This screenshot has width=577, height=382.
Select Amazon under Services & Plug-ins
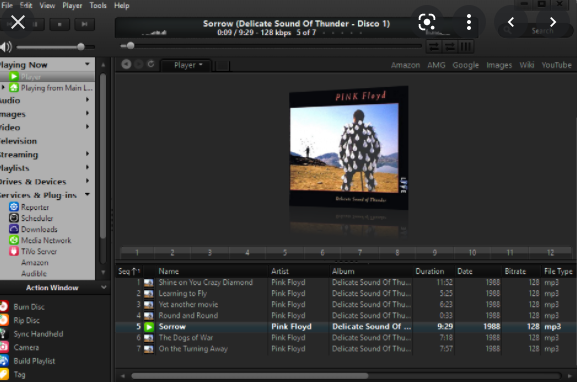[x=35, y=262]
